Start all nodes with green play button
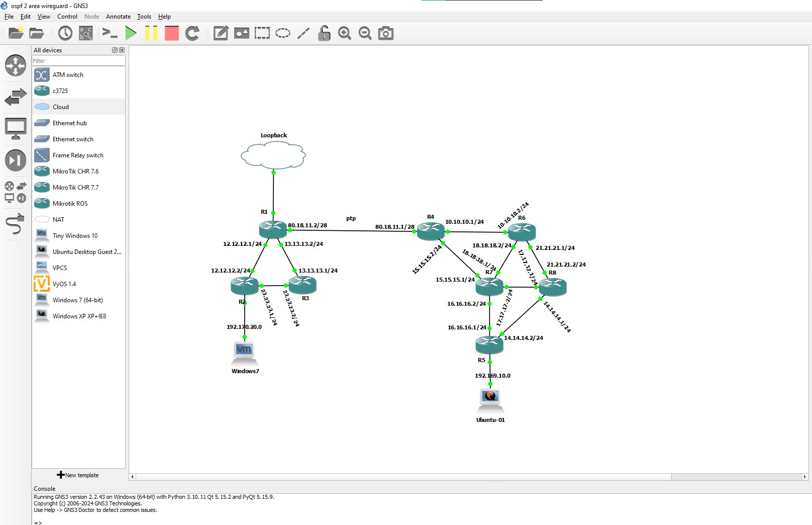Screen dimensions: 812x525 [131, 33]
